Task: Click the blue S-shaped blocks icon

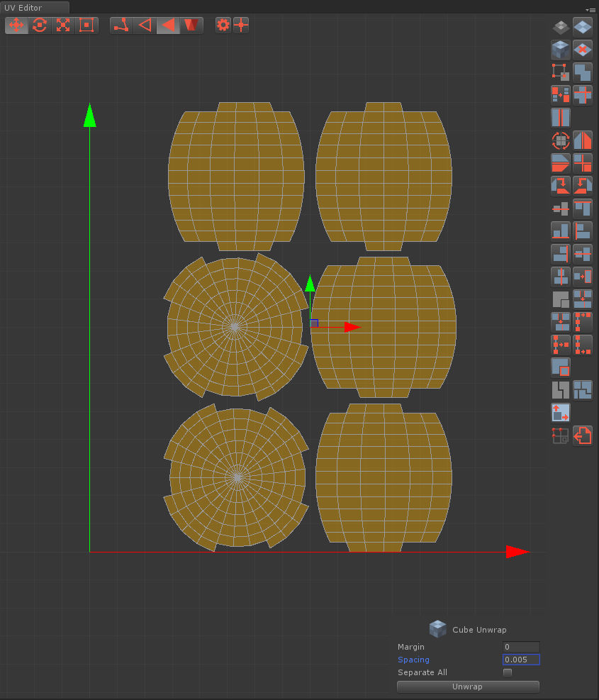Action: pyautogui.click(x=583, y=72)
